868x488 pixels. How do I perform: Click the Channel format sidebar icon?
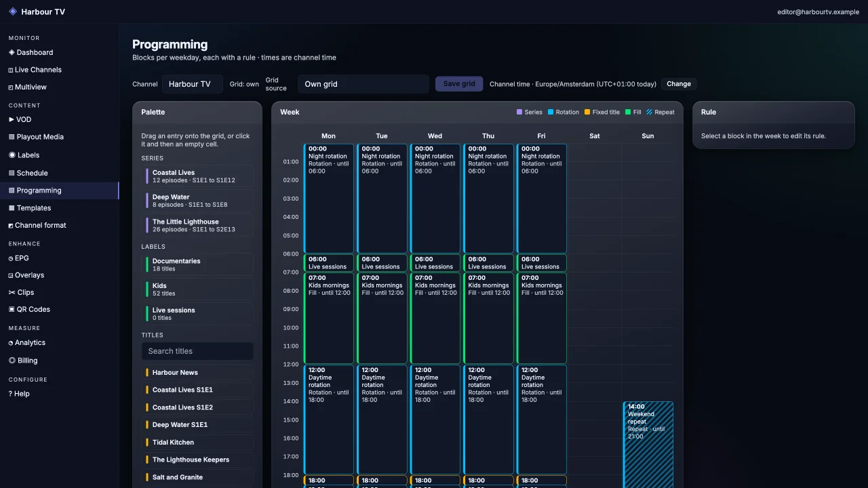tap(11, 226)
